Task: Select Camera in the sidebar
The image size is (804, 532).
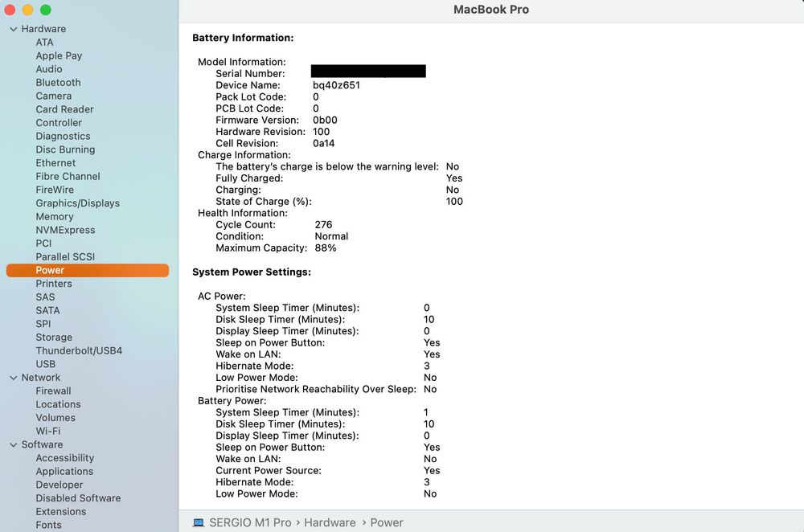Action: [53, 96]
